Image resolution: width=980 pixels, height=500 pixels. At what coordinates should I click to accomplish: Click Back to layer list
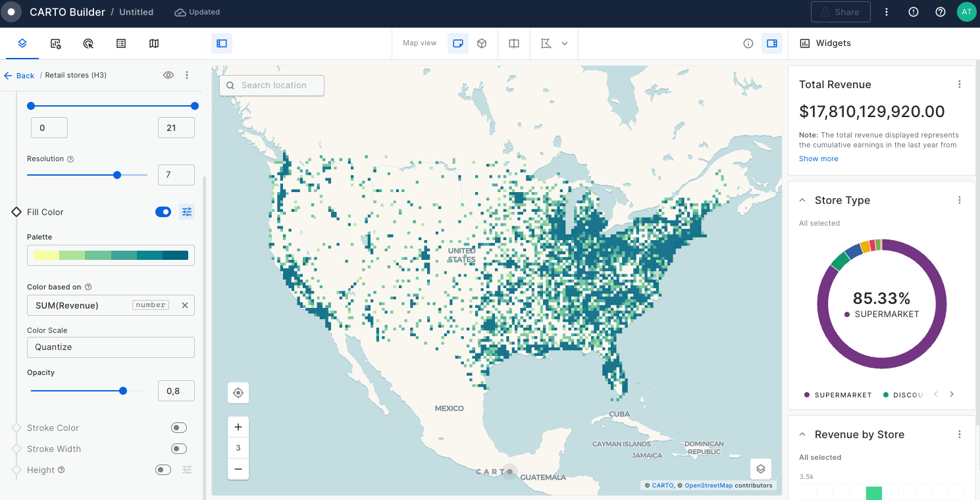point(19,76)
